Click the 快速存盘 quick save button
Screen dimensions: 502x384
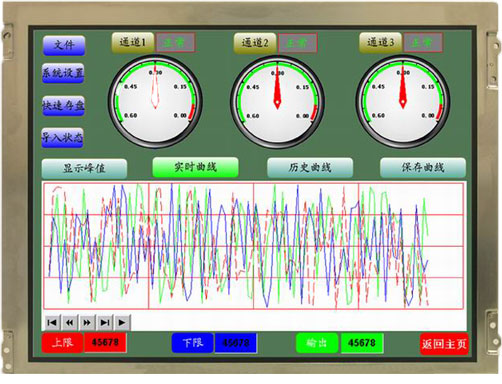pyautogui.click(x=63, y=106)
